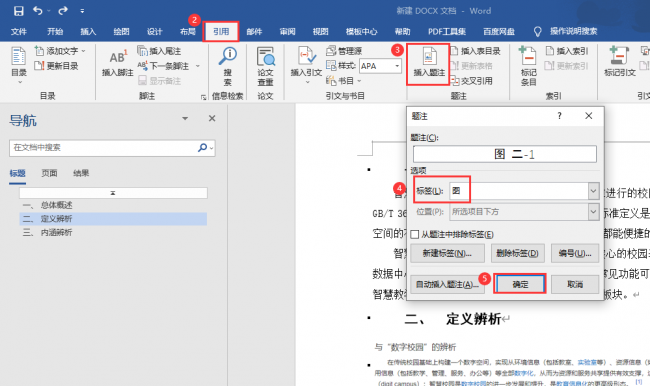Switch to the 开始 ribbon tab

click(x=55, y=32)
